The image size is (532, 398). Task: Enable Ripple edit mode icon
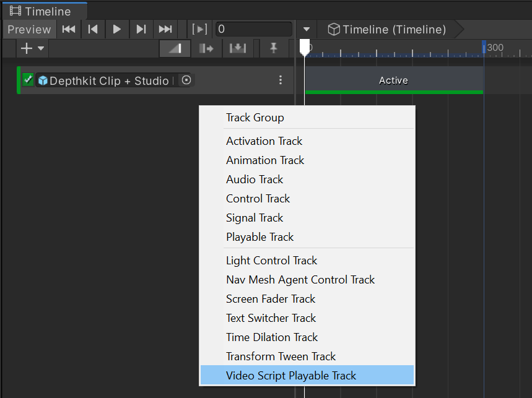coord(206,48)
